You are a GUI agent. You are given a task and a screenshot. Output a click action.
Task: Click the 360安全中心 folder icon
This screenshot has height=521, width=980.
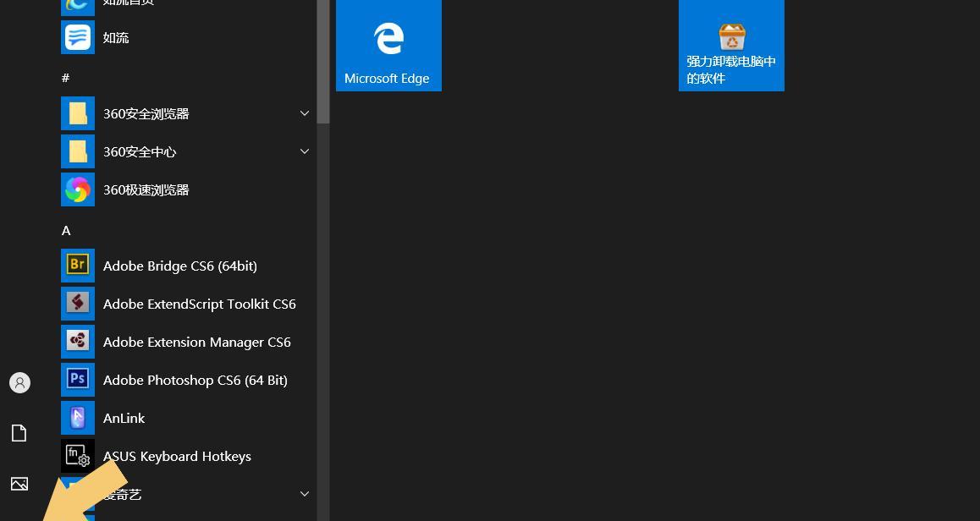78,151
